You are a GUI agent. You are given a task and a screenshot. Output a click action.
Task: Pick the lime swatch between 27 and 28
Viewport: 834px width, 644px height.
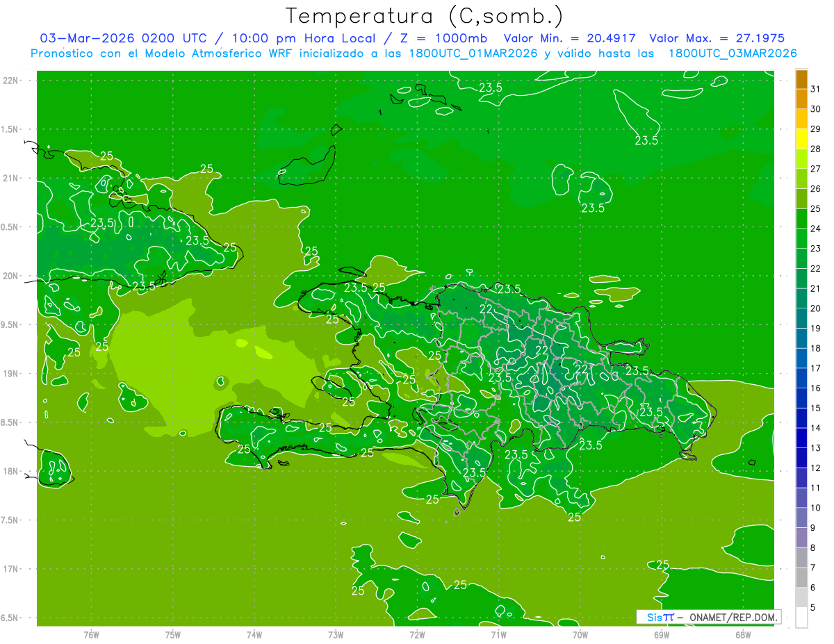point(801,159)
